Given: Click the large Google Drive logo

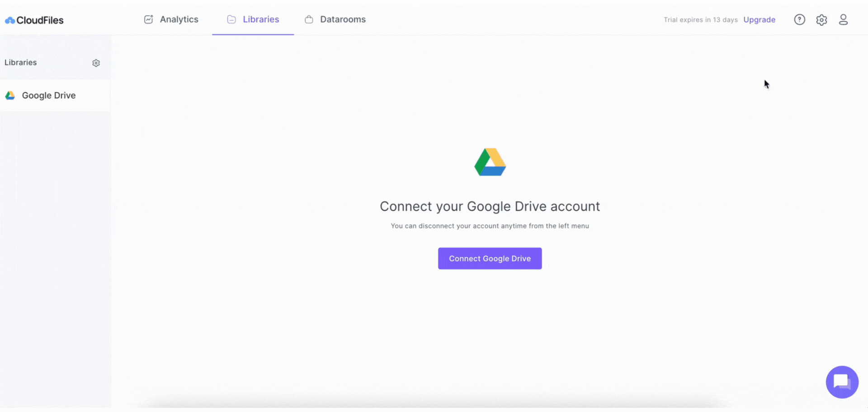Looking at the screenshot, I should click(490, 162).
